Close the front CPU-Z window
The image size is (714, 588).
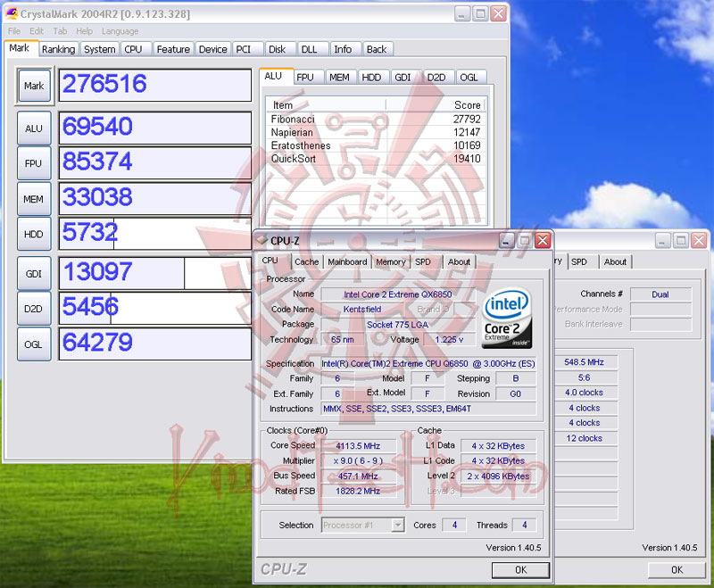tap(543, 240)
